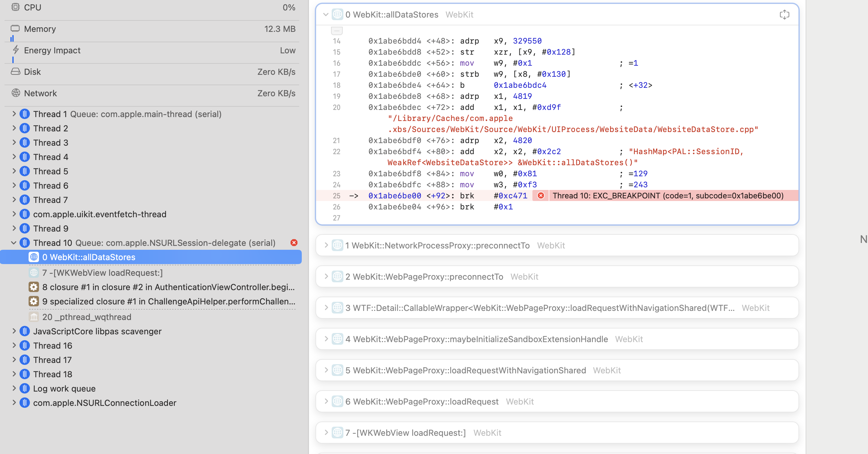Image resolution: width=868 pixels, height=454 pixels.
Task: Collapse the 0 WebKit::allDataStores disassembly card
Action: click(325, 15)
